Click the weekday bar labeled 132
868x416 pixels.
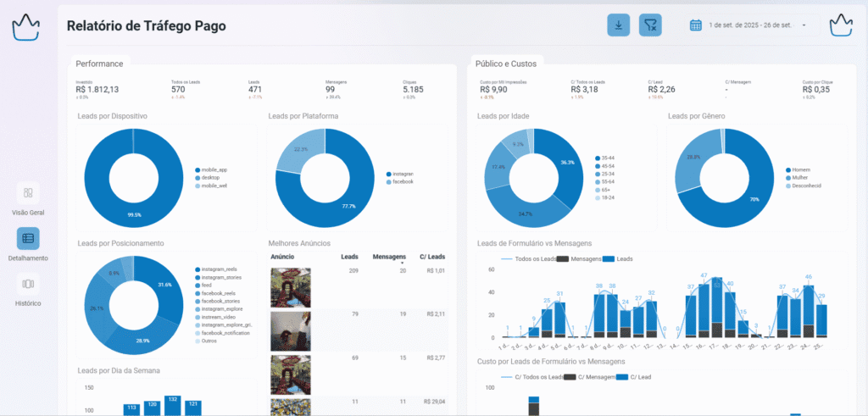173,406
